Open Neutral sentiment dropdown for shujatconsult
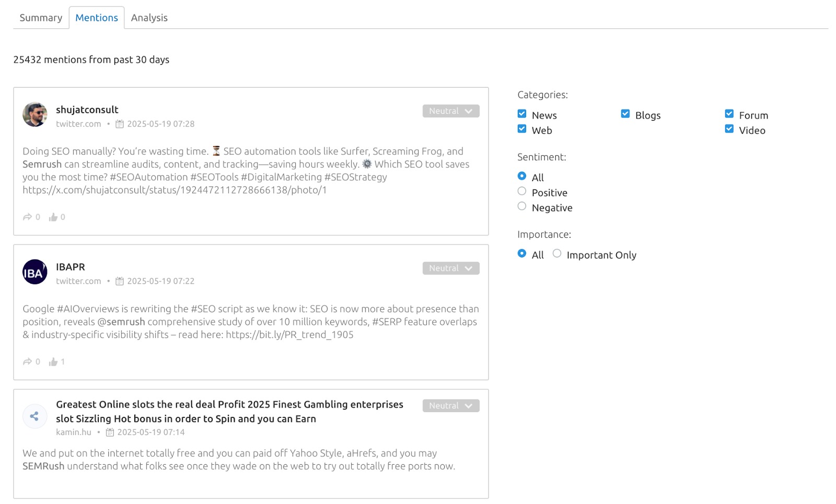The height and width of the screenshot is (504, 836). tap(450, 111)
